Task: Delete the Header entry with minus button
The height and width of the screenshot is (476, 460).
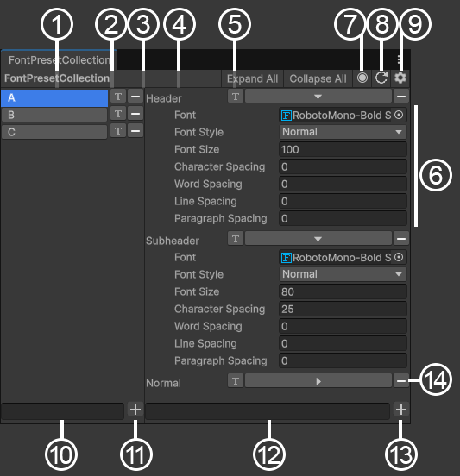Action: click(x=401, y=97)
